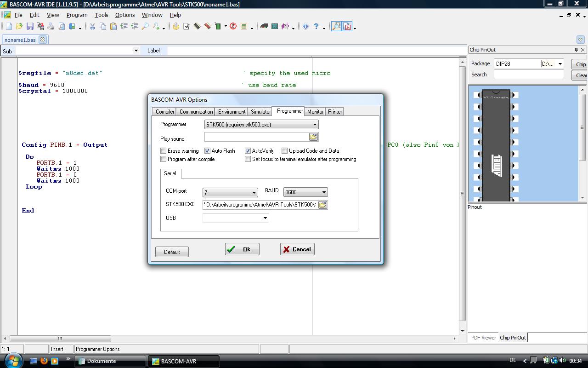Toggle the PDF viewer toolbar icon
The width and height of the screenshot is (588, 368).
coord(347,27)
